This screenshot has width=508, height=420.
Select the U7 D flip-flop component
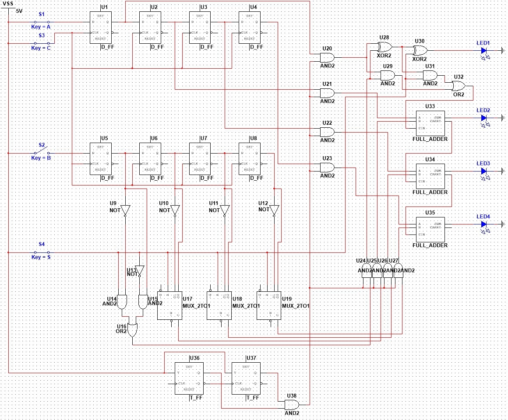(200, 159)
